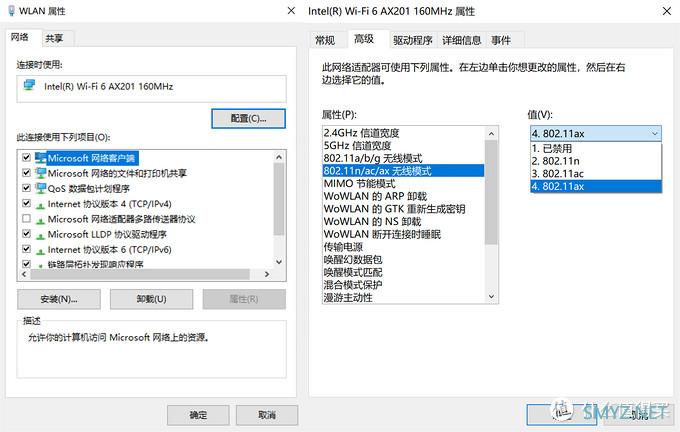Click the 安装(N)... button

click(59, 299)
